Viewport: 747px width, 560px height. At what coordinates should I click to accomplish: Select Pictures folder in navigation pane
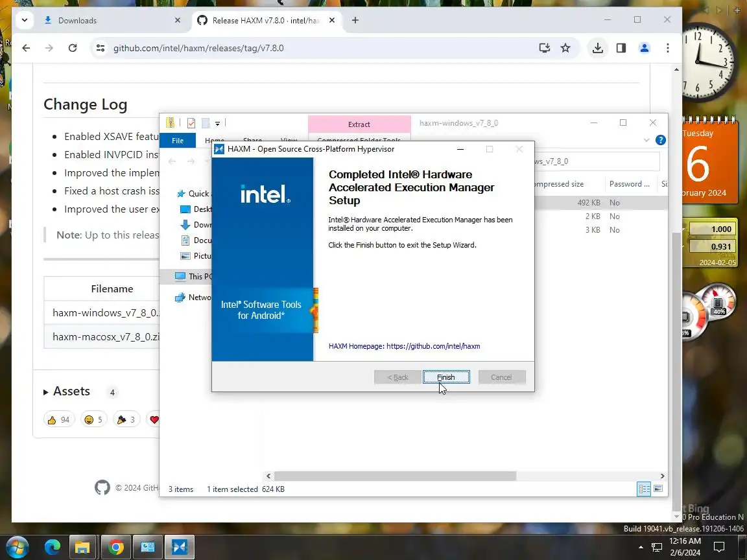click(195, 256)
